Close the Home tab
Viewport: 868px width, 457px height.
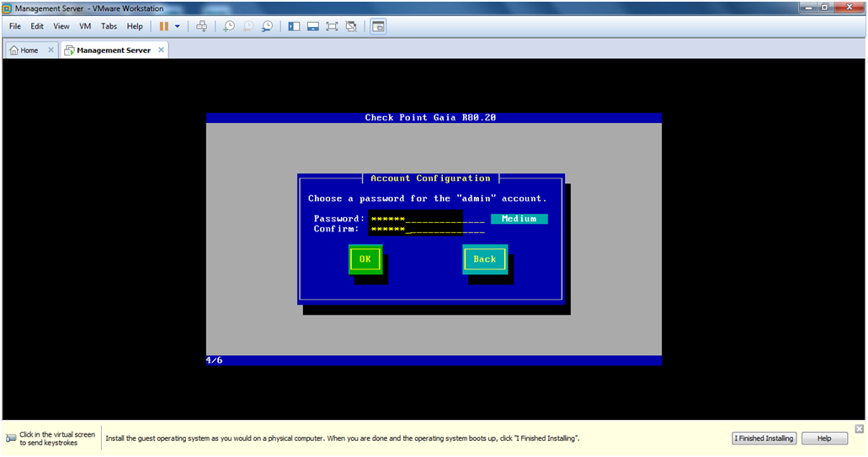tap(51, 50)
